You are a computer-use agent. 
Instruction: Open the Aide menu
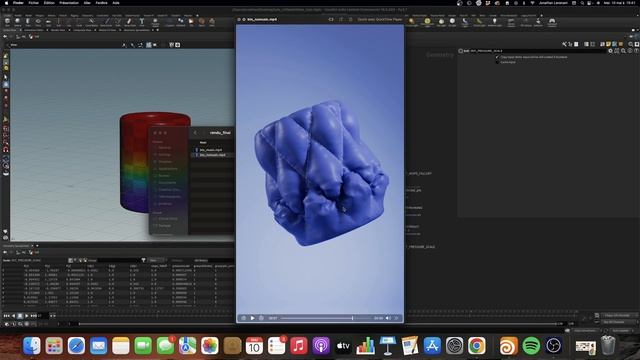pos(116,3)
